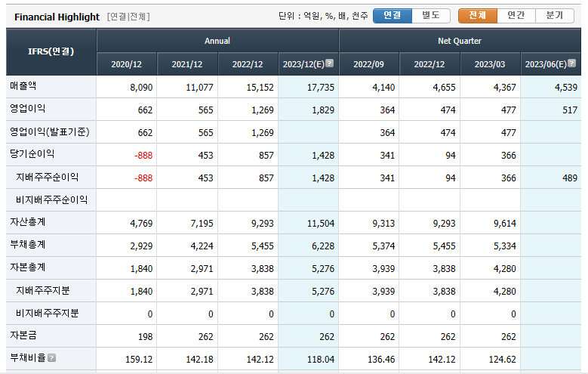Switch to 별도 separate view
588x374 pixels.
(x=431, y=16)
